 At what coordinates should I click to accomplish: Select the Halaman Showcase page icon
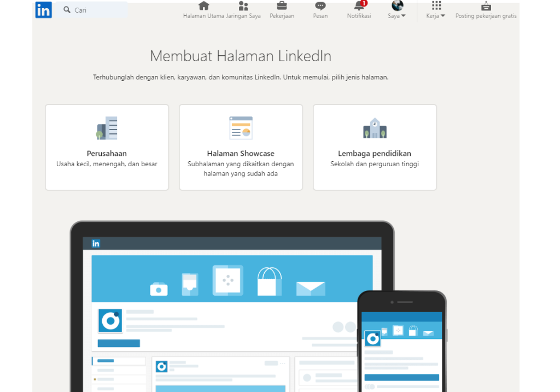(241, 128)
